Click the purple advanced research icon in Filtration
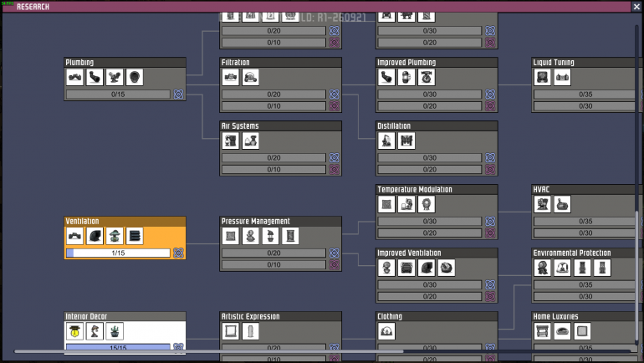Screen dimensions: 644x363 [x=335, y=106]
